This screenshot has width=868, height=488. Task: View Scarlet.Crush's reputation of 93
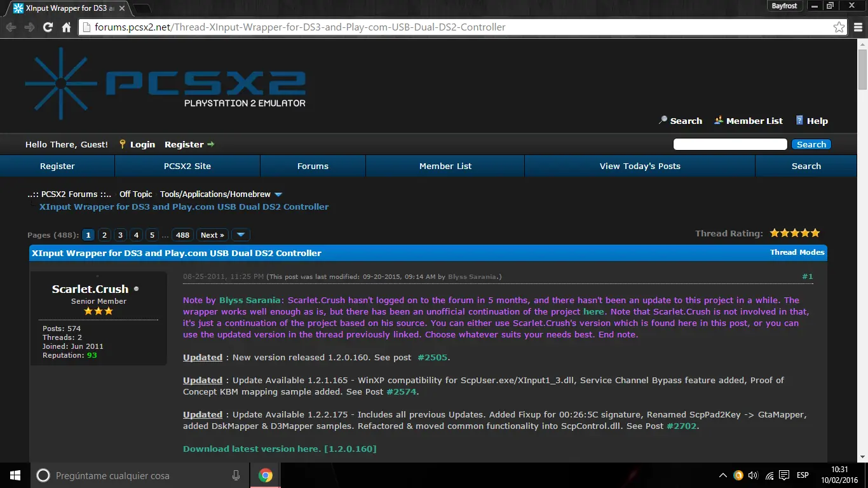92,356
